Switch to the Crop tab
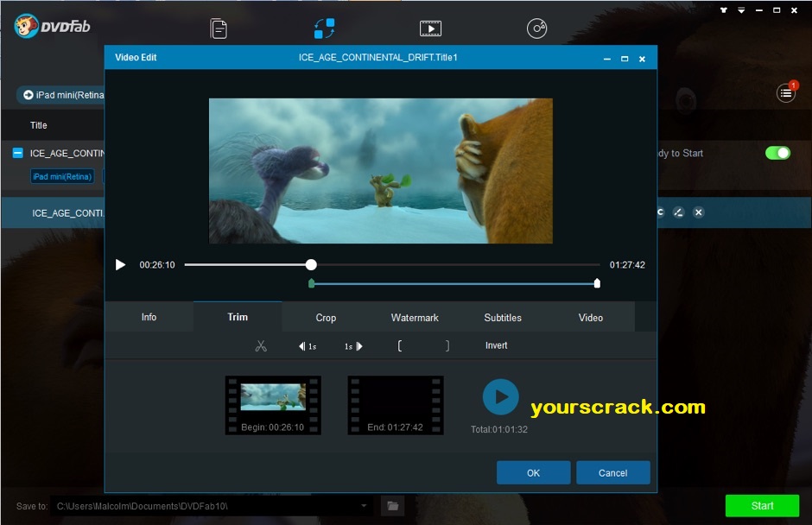 tap(326, 318)
